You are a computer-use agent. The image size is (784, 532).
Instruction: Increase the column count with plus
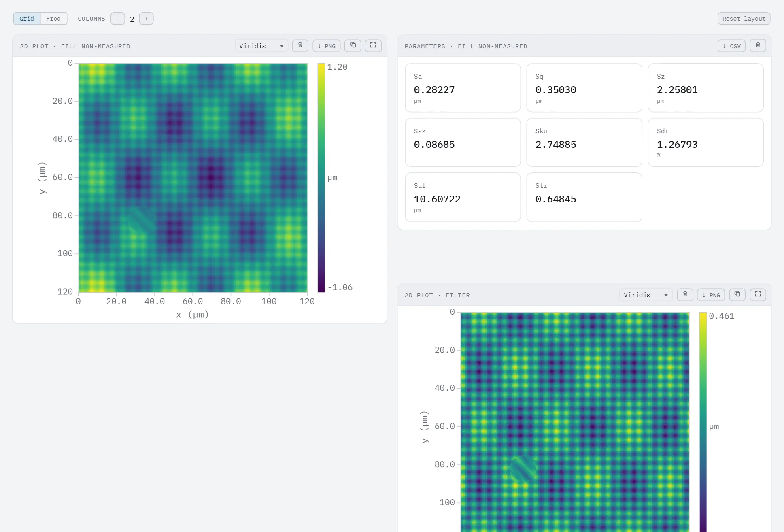click(147, 19)
